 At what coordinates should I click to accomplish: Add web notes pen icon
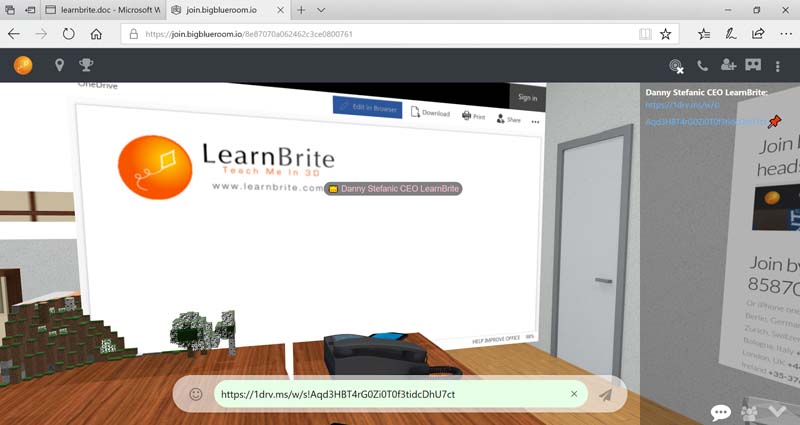[731, 34]
